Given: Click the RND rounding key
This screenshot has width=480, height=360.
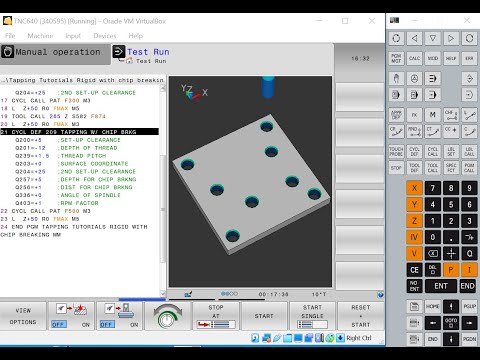Looking at the screenshot, I should [x=414, y=131].
